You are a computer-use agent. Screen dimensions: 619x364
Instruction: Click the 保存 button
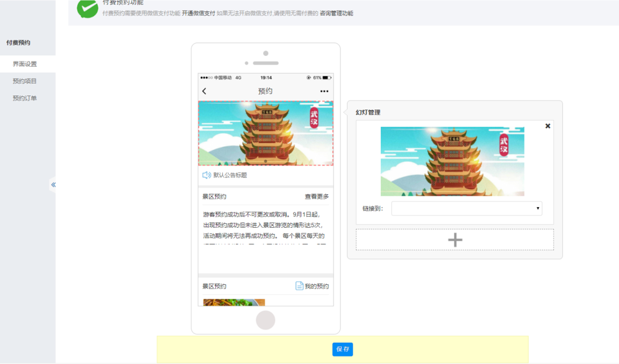[342, 349]
